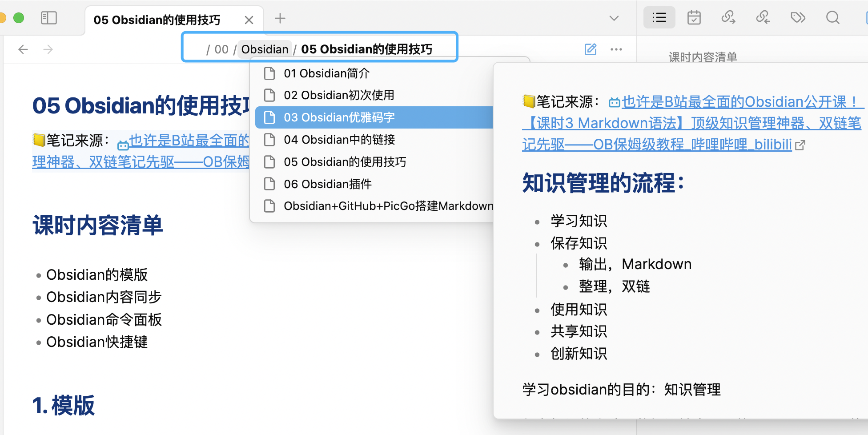This screenshot has height=435, width=868.
Task: Open note 04 Obsidian中的链接
Action: point(374,140)
